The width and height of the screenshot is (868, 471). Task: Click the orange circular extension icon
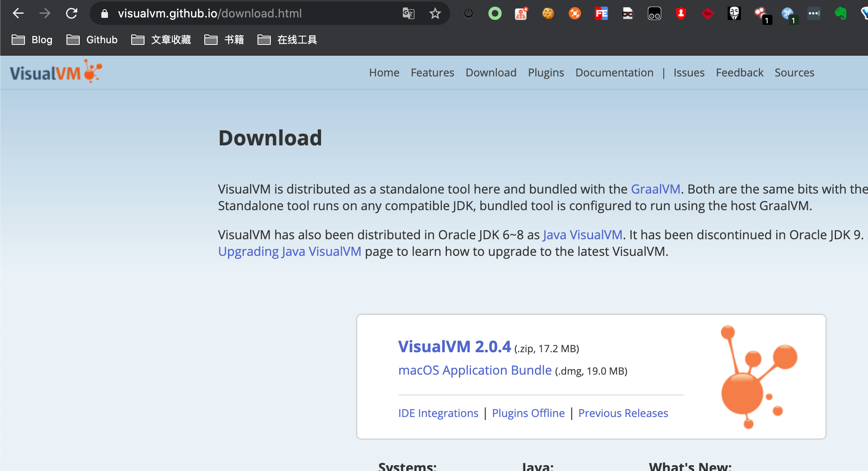[574, 14]
